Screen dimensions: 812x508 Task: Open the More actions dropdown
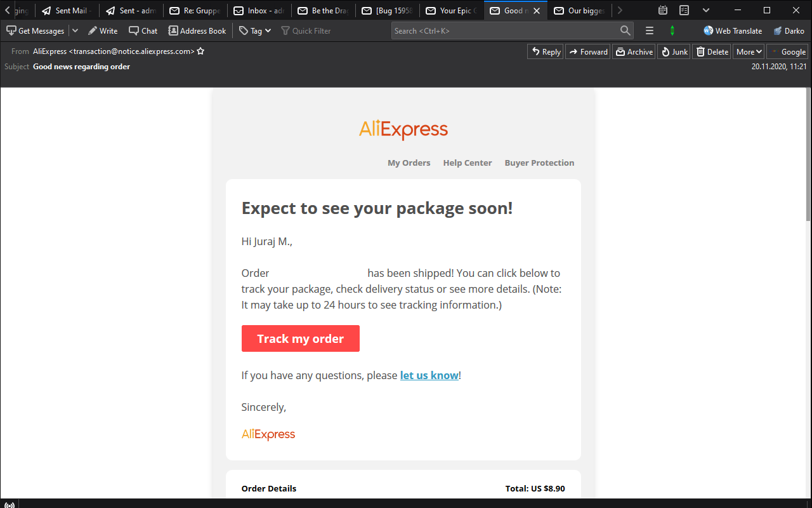tap(749, 52)
